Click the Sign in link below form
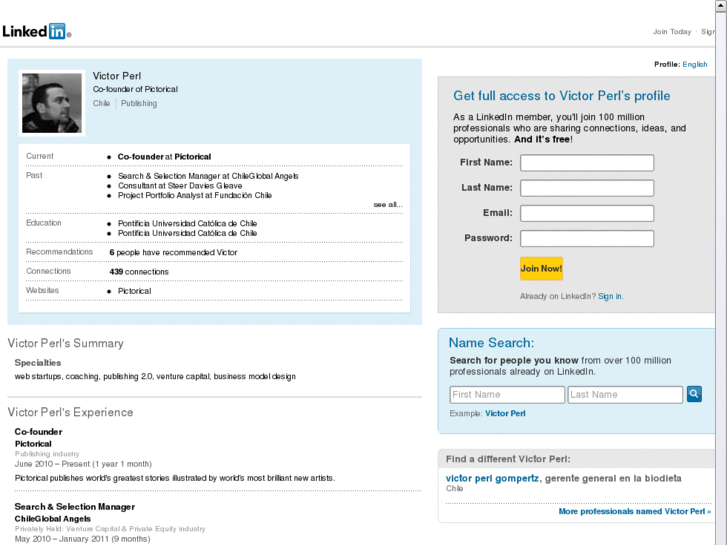The width and height of the screenshot is (727, 545). (610, 296)
